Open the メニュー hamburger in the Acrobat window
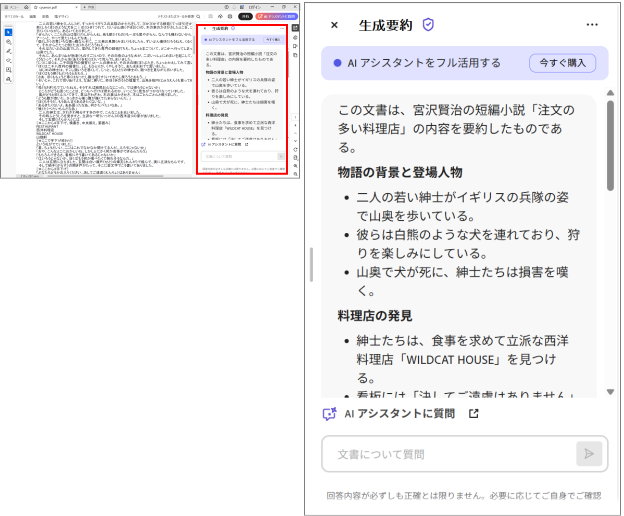The height and width of the screenshot is (516, 624). (11, 7)
